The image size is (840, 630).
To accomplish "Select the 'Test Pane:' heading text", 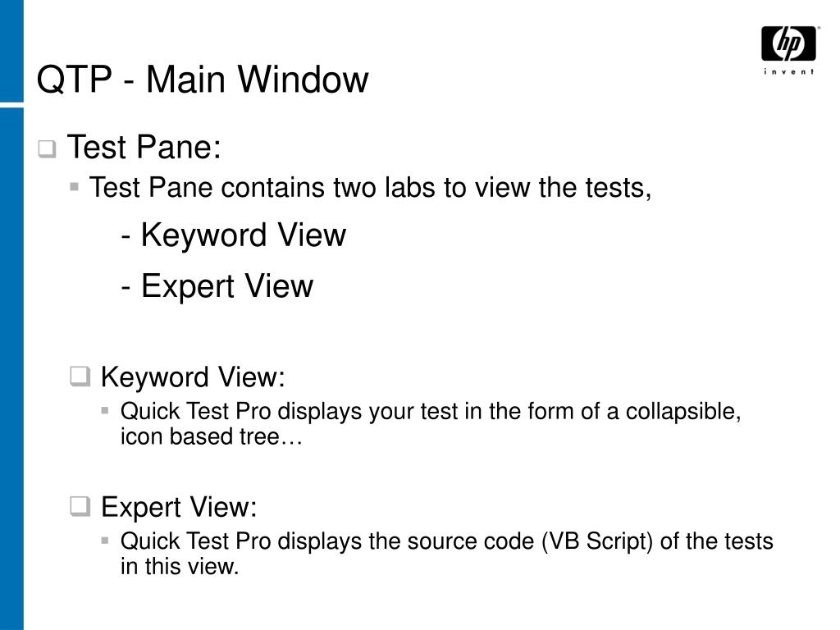I will 144,147.
